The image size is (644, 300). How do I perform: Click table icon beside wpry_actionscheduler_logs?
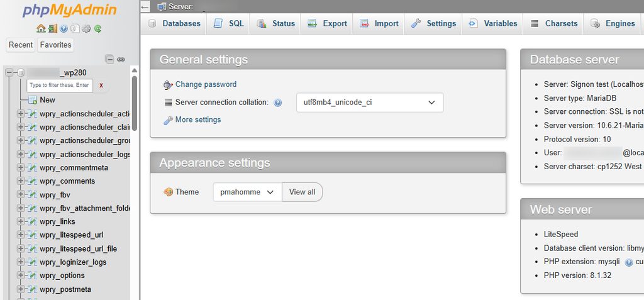tap(33, 154)
